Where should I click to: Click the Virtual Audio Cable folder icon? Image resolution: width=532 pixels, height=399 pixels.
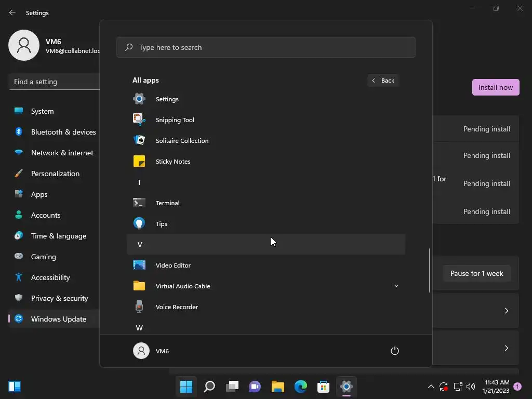click(139, 286)
